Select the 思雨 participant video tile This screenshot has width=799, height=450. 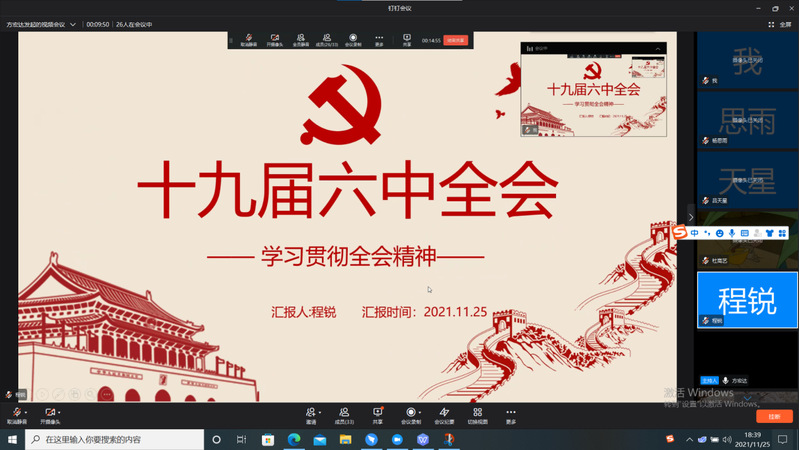(747, 120)
